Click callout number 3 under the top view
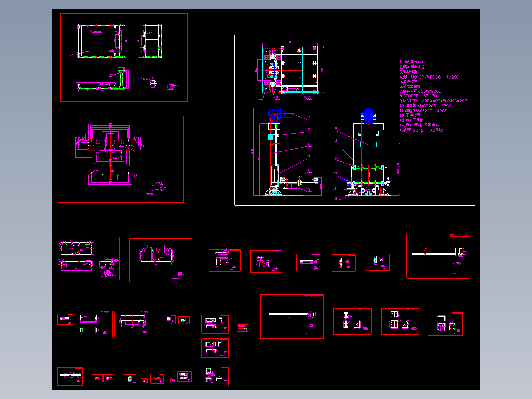Screen dimensions: 532x399 coord(310,98)
